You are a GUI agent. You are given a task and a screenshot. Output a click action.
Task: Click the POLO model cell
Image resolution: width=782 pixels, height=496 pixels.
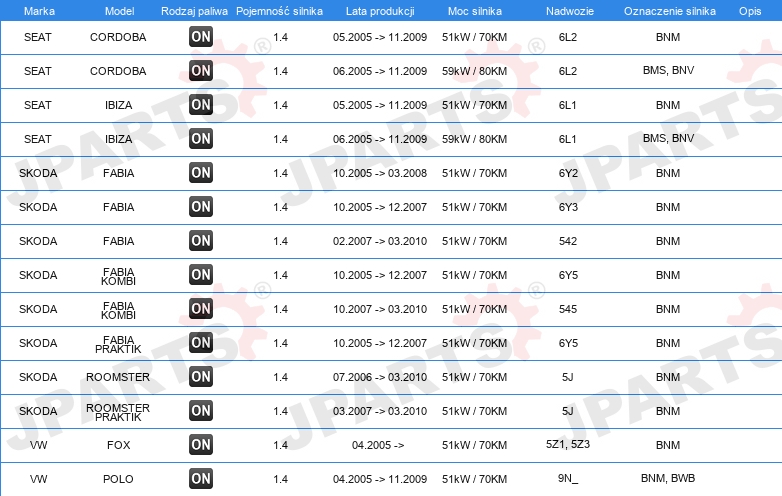click(118, 479)
